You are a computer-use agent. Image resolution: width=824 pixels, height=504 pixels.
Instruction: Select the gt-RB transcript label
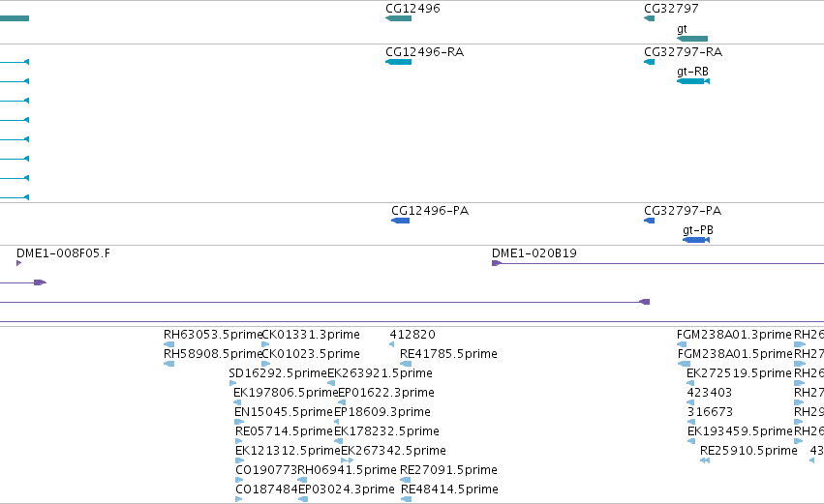point(692,72)
